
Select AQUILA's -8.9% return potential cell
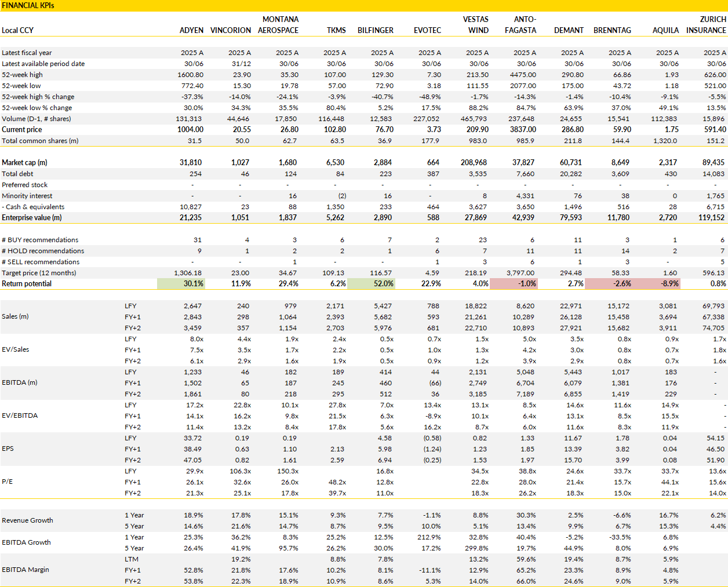pyautogui.click(x=656, y=284)
